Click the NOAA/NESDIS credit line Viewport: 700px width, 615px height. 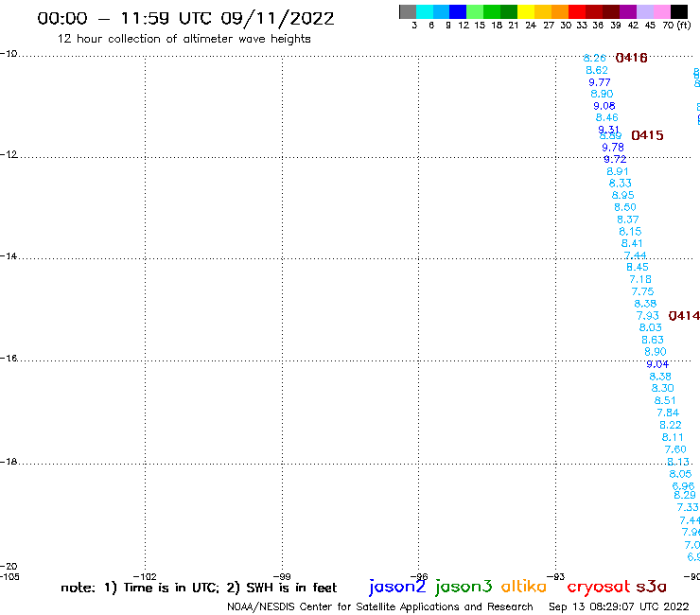click(380, 606)
